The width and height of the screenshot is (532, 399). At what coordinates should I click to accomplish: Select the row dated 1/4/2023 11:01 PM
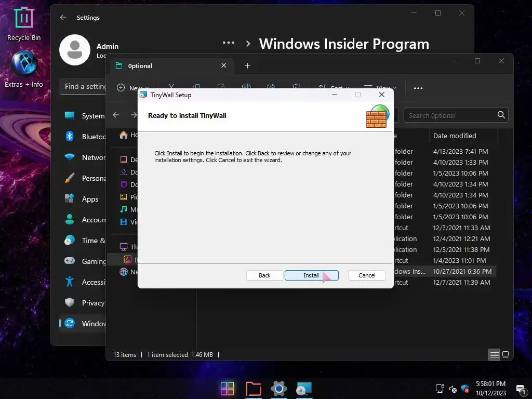coord(446,261)
